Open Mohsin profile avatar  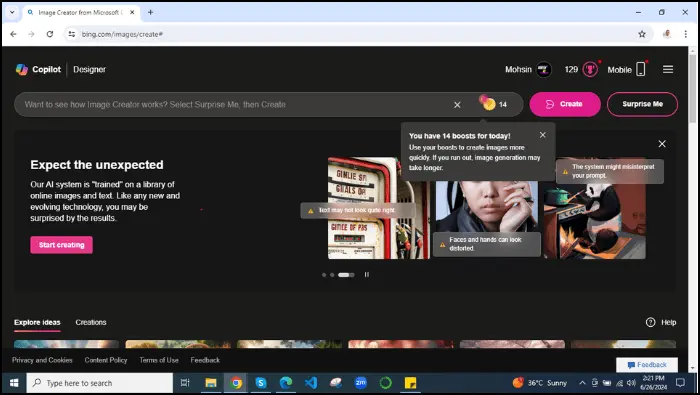pos(544,69)
